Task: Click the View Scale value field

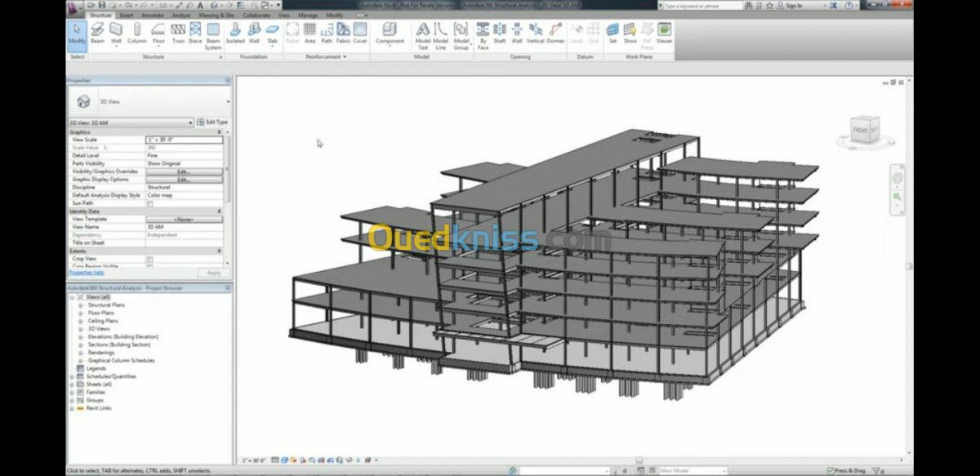Action: (184, 140)
